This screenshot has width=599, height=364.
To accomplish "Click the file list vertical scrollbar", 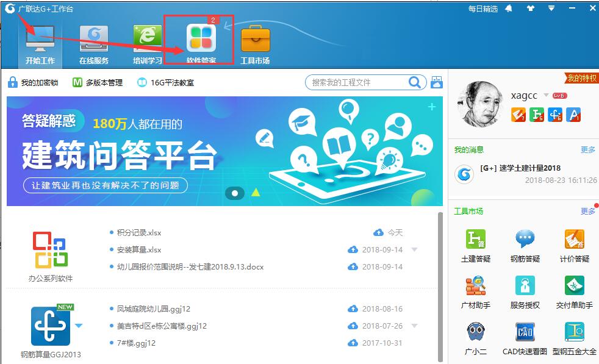I will tap(440, 287).
